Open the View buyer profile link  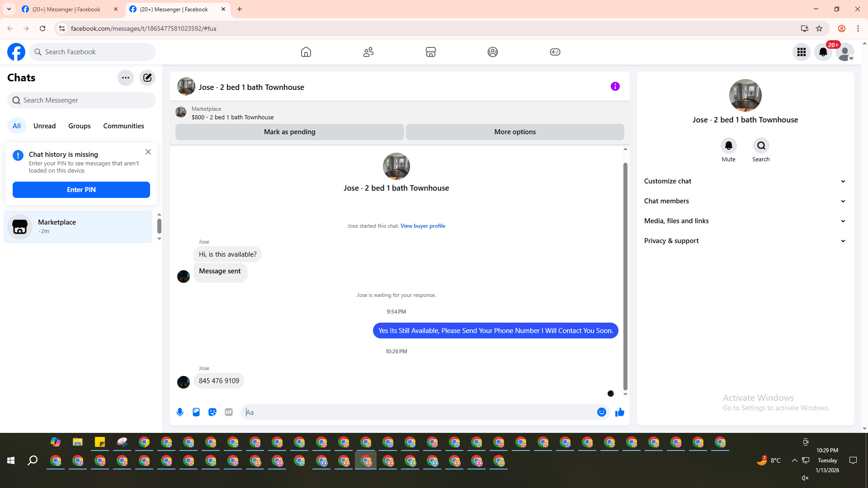tap(423, 226)
